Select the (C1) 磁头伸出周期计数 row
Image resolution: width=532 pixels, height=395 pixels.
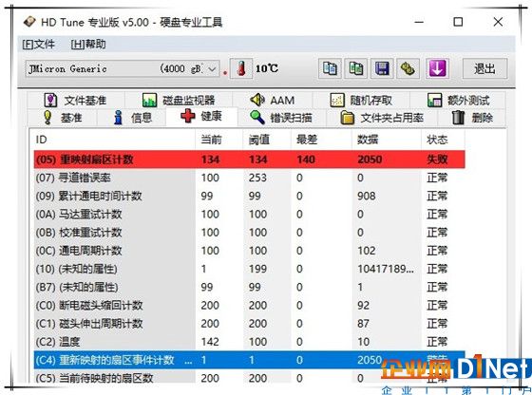249,324
